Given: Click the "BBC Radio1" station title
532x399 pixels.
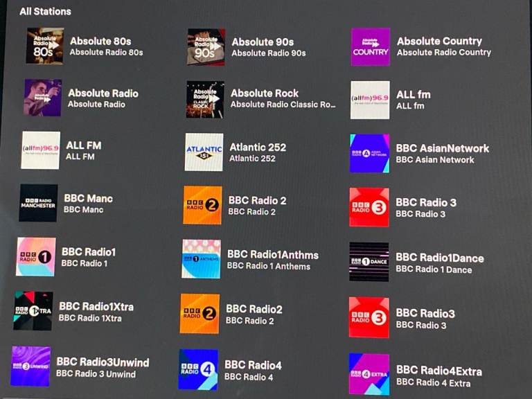Looking at the screenshot, I should 89,252.
